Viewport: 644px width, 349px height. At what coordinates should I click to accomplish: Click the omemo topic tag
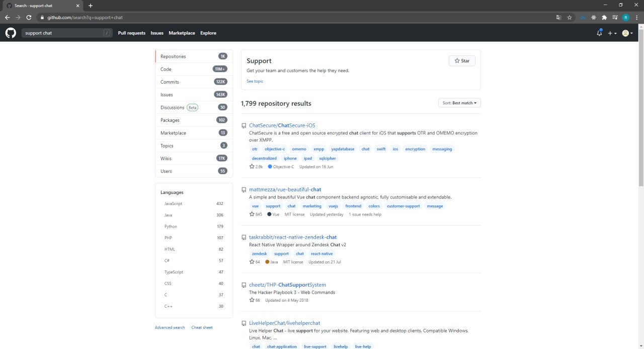[x=299, y=149]
